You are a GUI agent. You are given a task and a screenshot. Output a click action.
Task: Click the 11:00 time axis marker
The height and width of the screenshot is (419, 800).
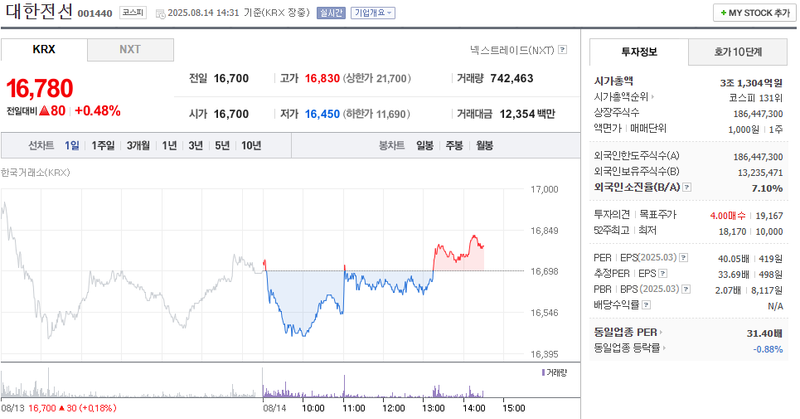point(354,408)
